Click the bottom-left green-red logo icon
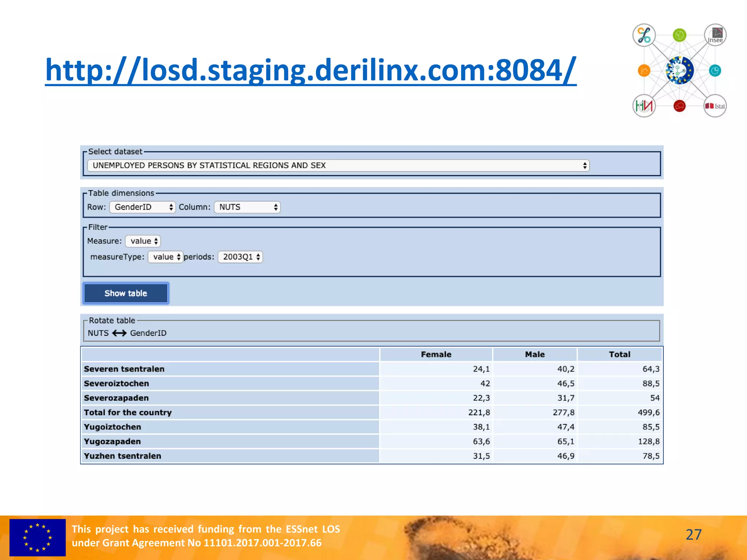The width and height of the screenshot is (747, 560). [644, 106]
